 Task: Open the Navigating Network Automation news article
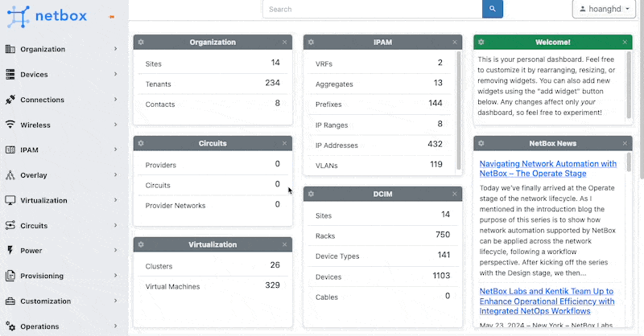[548, 169]
